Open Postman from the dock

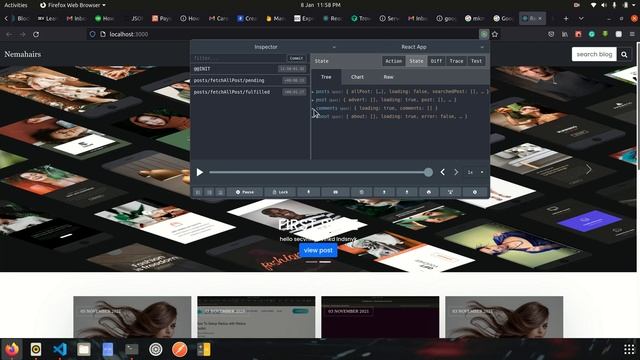(180, 349)
